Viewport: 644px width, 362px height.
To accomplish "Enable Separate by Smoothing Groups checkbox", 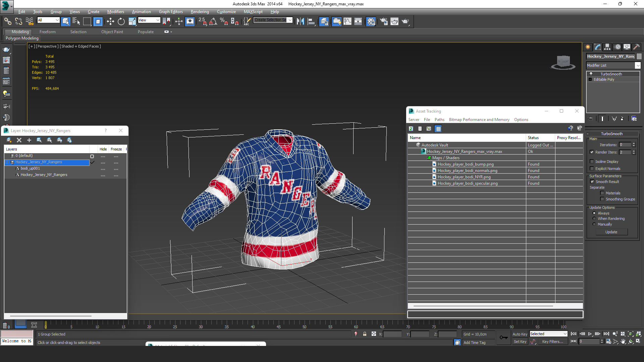I will [602, 199].
